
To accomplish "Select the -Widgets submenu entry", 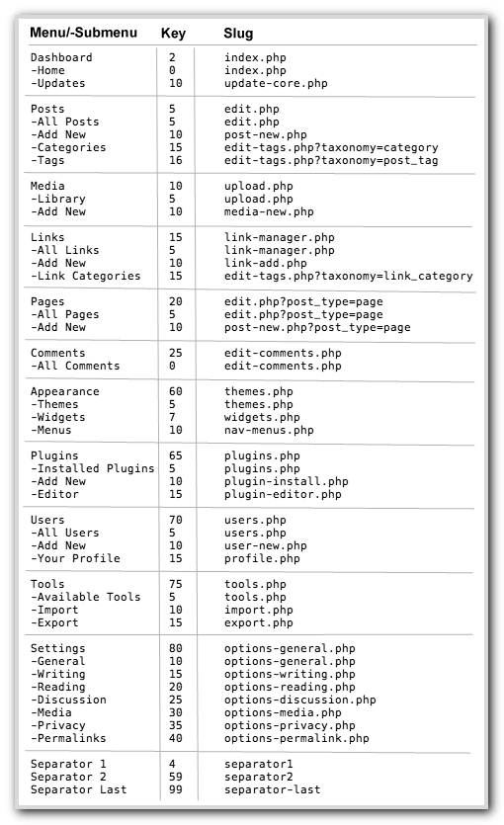I will pyautogui.click(x=57, y=417).
